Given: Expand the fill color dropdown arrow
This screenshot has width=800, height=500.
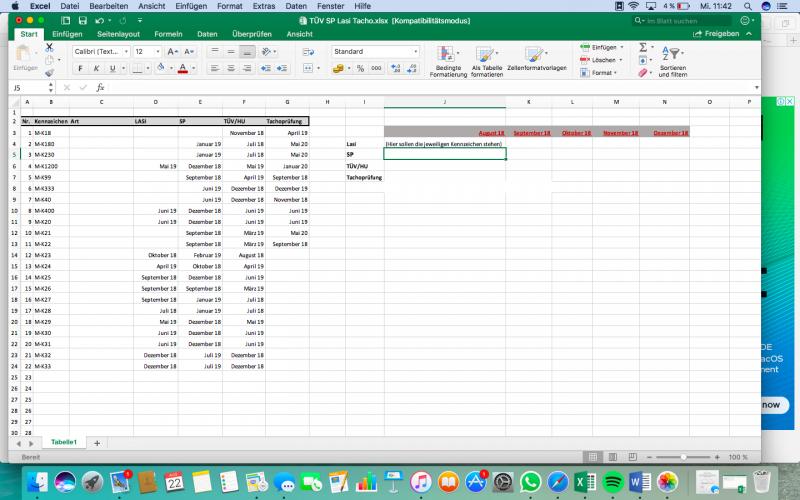Looking at the screenshot, I should [x=171, y=68].
